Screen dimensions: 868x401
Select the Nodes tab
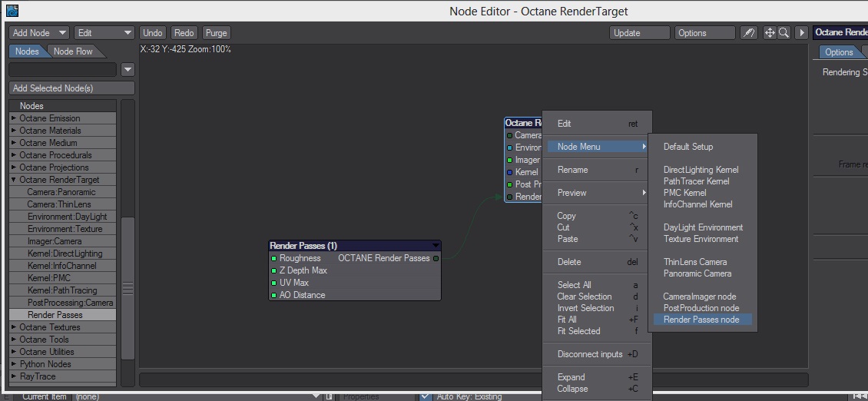coord(27,51)
